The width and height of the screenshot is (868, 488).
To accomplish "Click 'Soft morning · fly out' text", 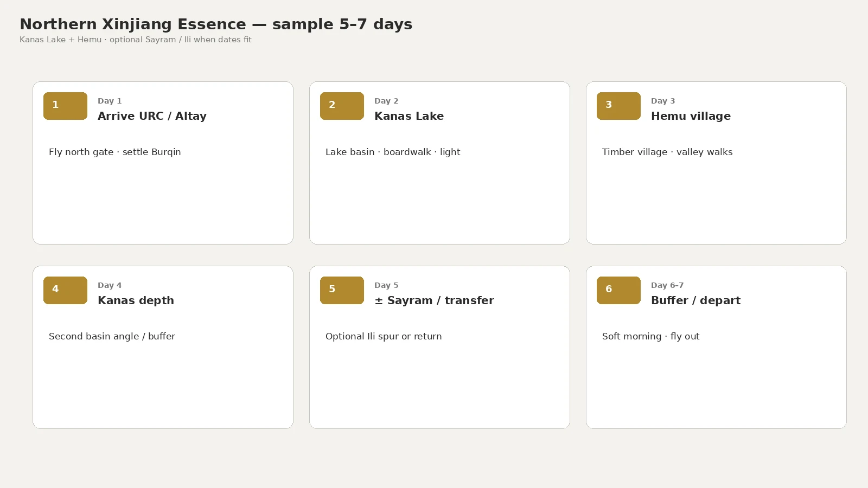I will pos(650,336).
